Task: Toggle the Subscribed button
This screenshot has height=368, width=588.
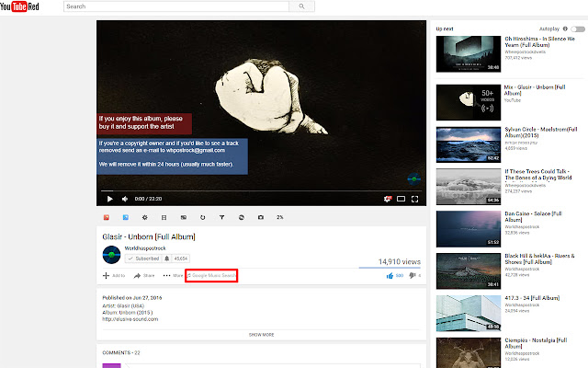Action: [x=141, y=259]
